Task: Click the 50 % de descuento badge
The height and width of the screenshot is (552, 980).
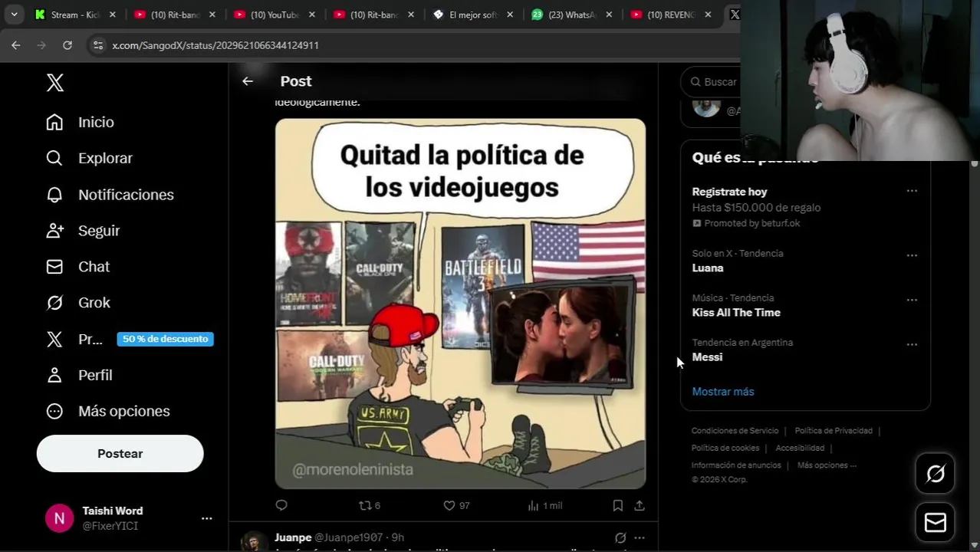Action: click(x=166, y=339)
